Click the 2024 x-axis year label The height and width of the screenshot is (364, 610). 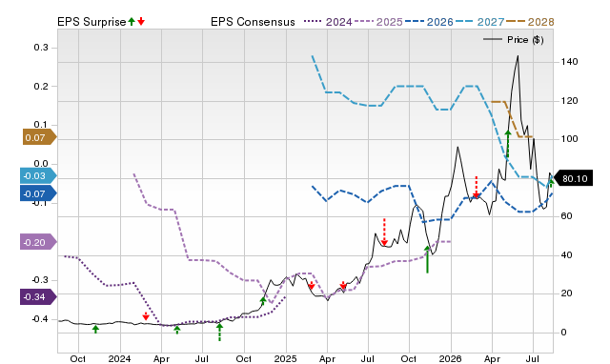coord(119,358)
